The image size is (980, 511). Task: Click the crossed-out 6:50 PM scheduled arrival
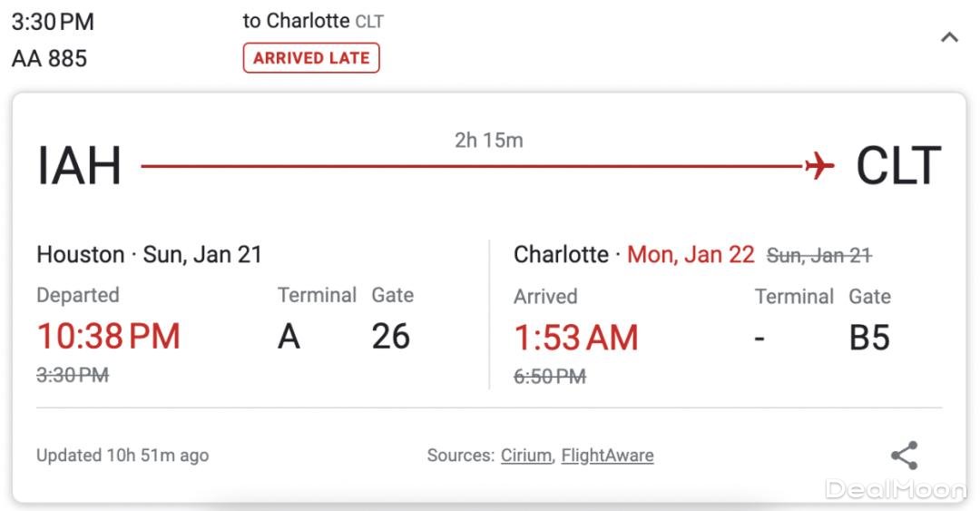[x=550, y=377]
